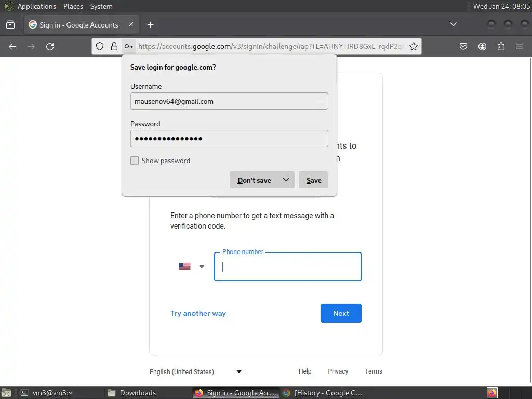Go back with the back arrow
Image resolution: width=532 pixels, height=399 pixels.
[12, 46]
